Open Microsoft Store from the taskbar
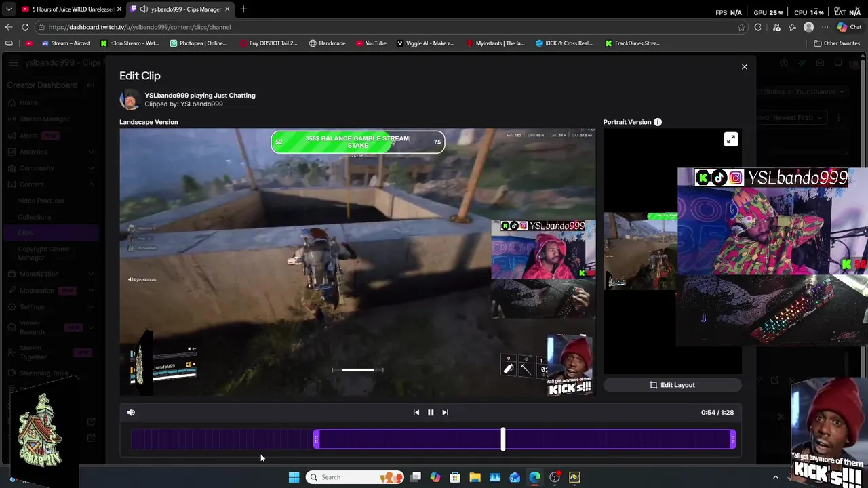Image resolution: width=868 pixels, height=488 pixels. 455,477
